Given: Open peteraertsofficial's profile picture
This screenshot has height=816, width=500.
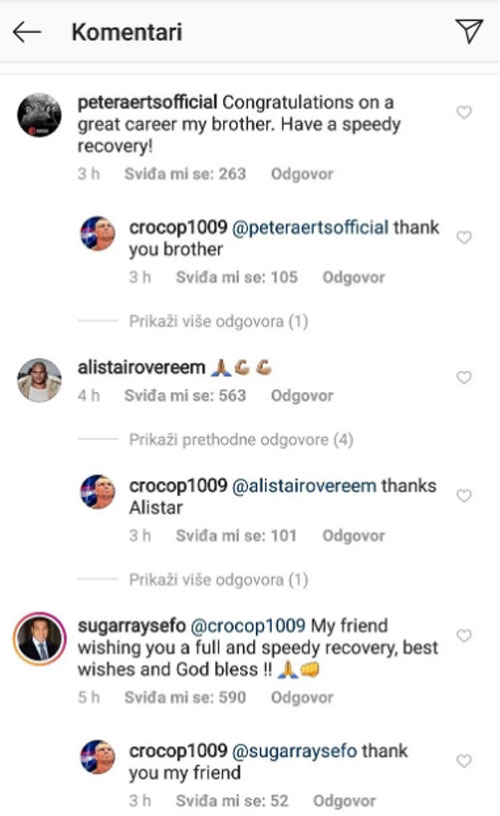Looking at the screenshot, I should point(40,115).
